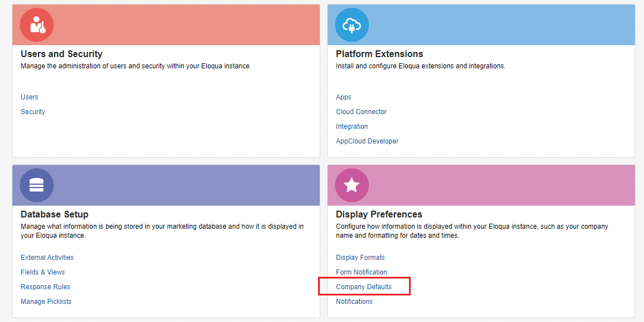The height and width of the screenshot is (322, 644).
Task: Open Company Defaults link
Action: pyautogui.click(x=364, y=287)
